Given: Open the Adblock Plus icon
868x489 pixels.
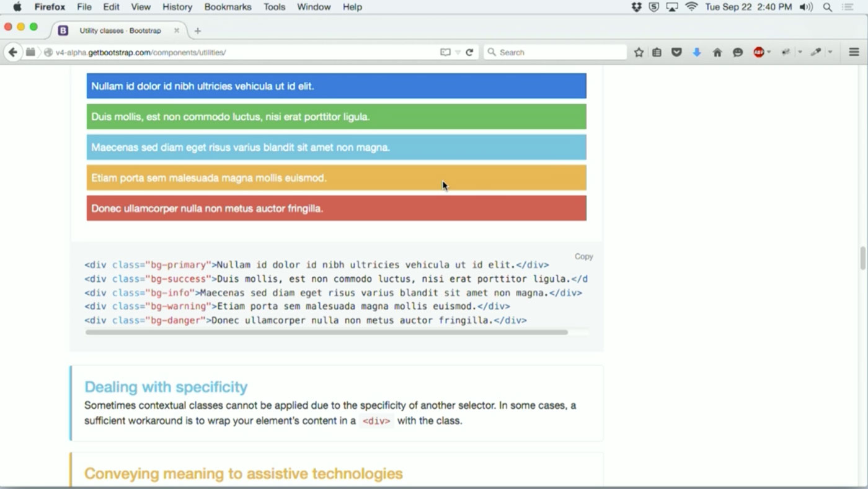Looking at the screenshot, I should pos(758,52).
